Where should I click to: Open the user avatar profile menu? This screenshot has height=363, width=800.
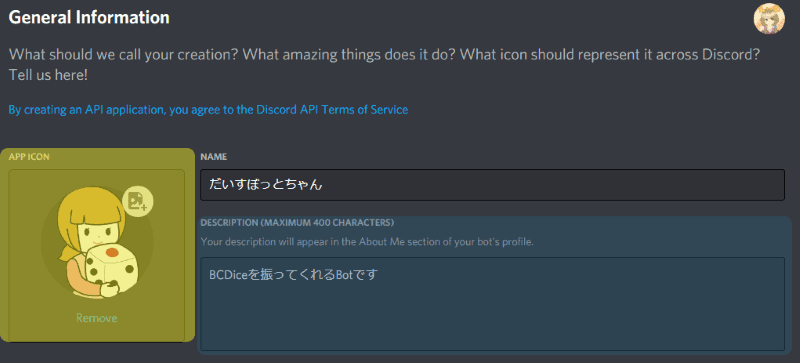pyautogui.click(x=769, y=19)
